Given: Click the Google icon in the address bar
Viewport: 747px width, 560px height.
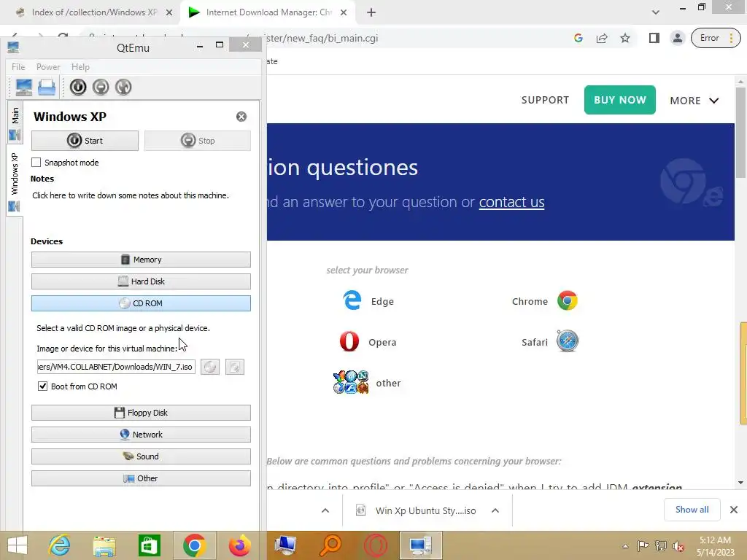Looking at the screenshot, I should pyautogui.click(x=578, y=38).
